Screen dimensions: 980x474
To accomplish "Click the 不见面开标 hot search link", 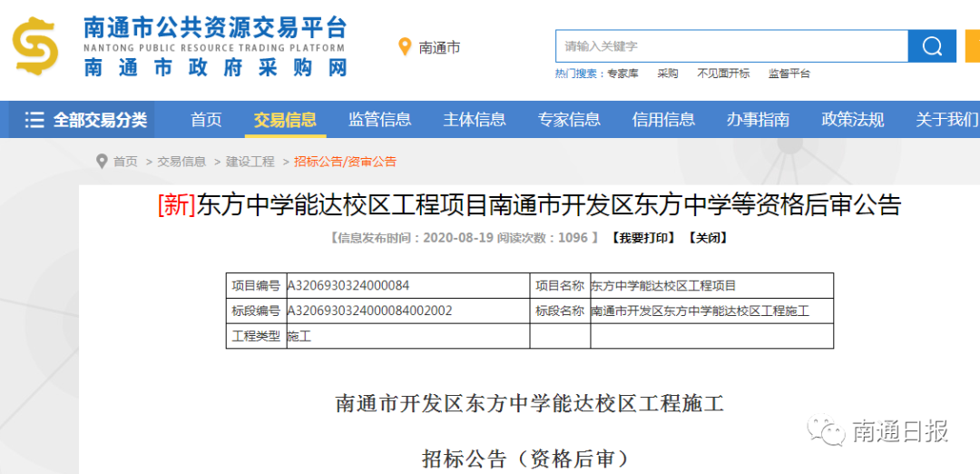I will (x=723, y=74).
